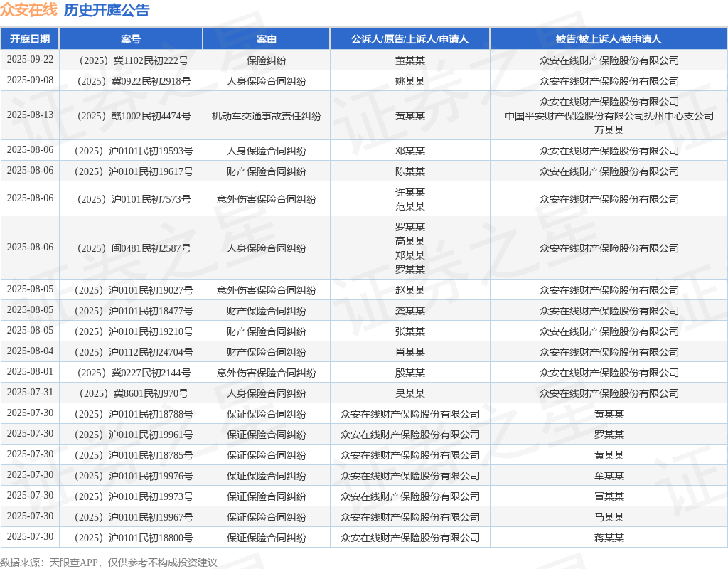
Task: Select the 开庭日期 column header
Action: [30, 39]
